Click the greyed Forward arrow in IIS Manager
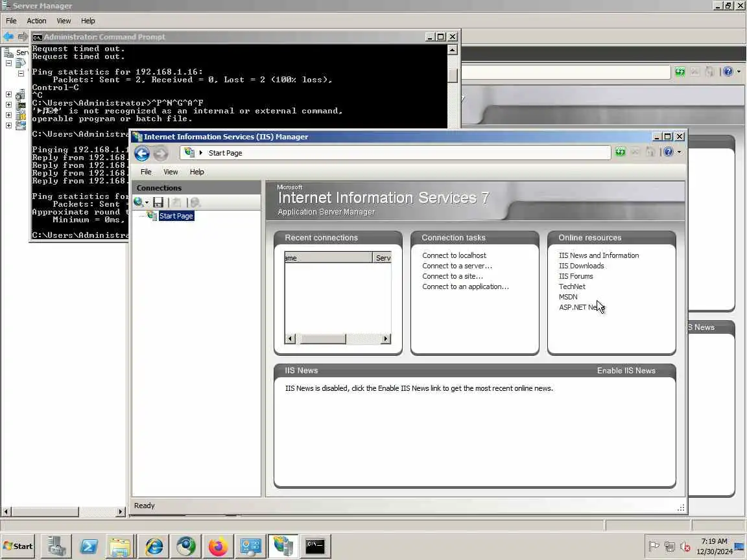747x560 pixels. coord(161,154)
